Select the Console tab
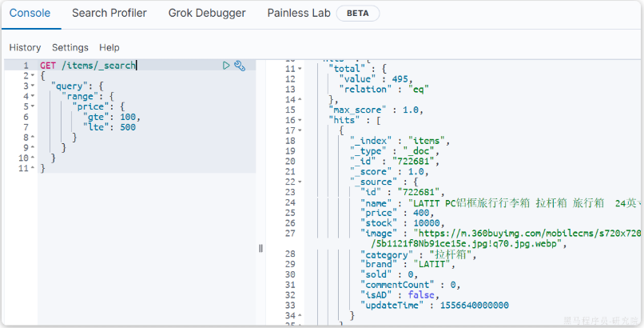 click(30, 14)
